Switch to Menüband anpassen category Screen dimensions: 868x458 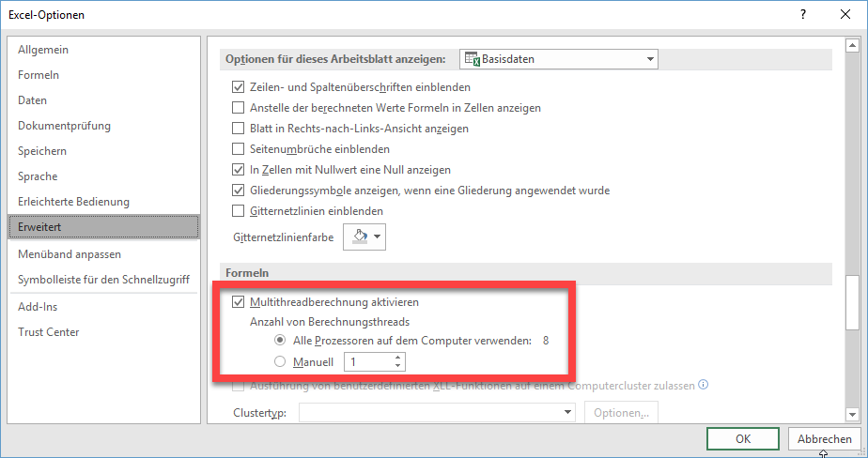70,254
